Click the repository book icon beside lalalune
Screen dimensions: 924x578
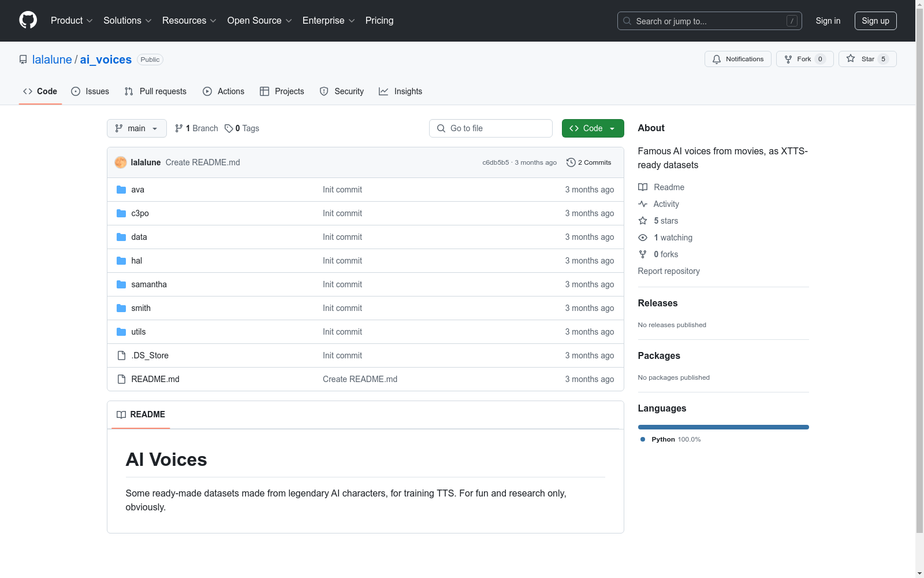23,60
